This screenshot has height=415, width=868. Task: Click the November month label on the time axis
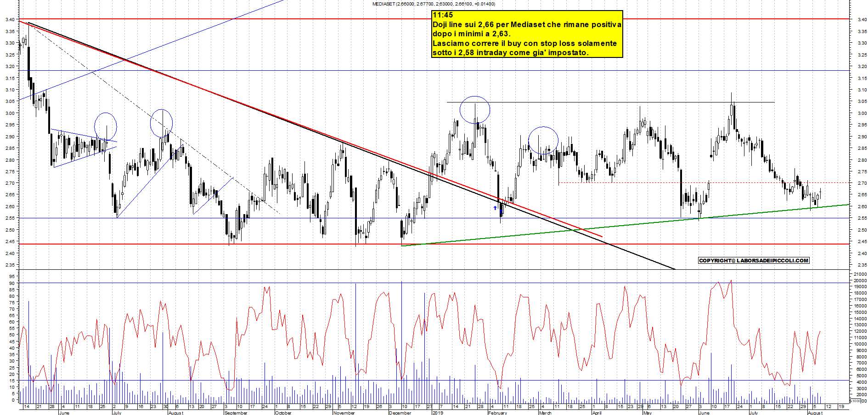[344, 413]
